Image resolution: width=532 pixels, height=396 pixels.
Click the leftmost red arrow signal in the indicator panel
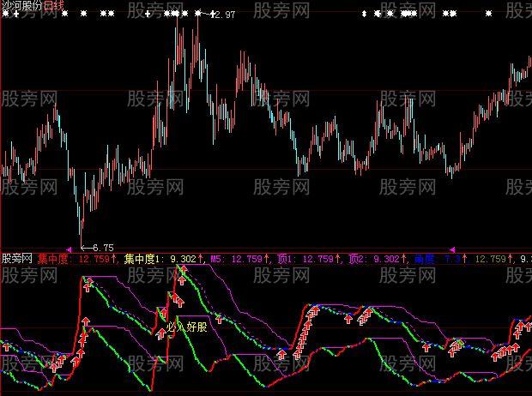click(x=7, y=347)
